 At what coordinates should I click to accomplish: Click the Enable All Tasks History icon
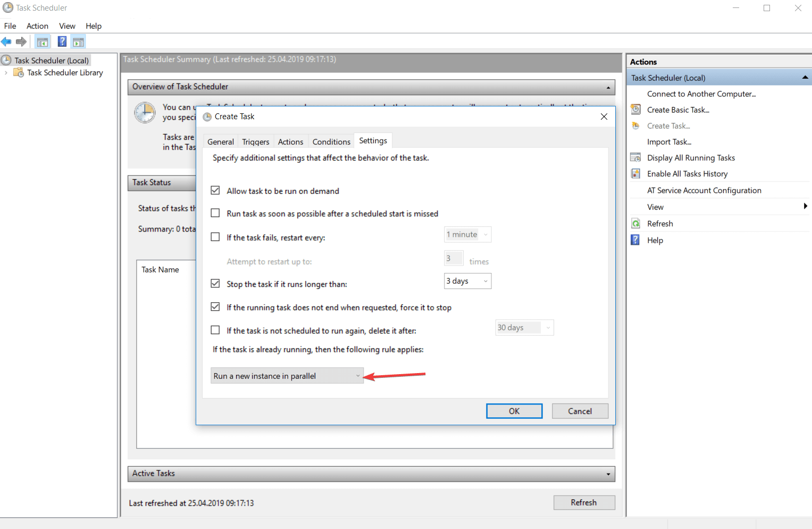pyautogui.click(x=635, y=173)
